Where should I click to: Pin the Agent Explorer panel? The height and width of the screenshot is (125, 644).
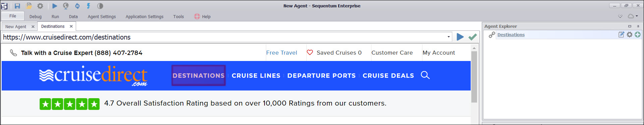pos(638,26)
